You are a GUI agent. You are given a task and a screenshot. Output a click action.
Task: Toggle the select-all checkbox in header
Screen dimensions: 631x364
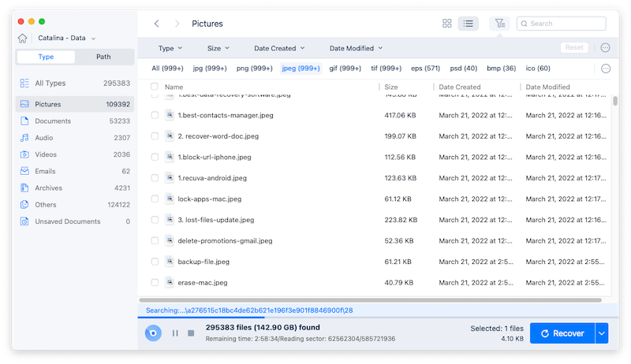(x=155, y=87)
